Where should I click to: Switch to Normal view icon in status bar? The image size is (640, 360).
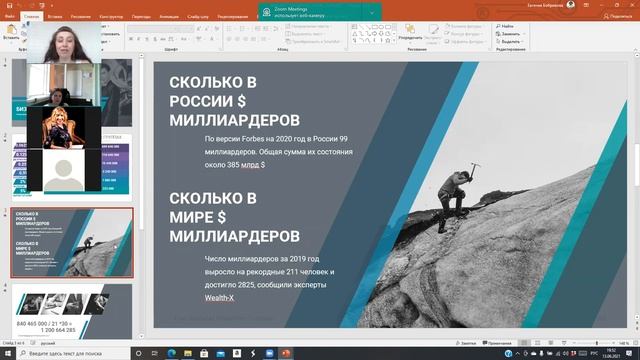[x=524, y=343]
